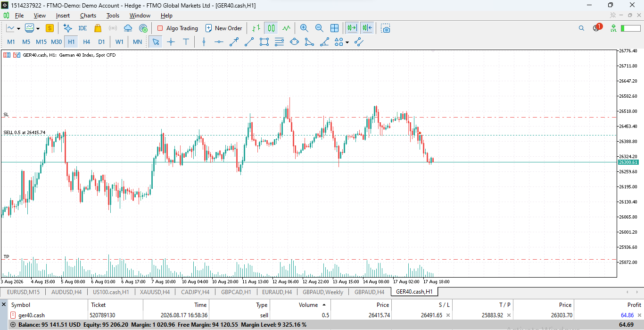Viewport: 644px width, 330px height.
Task: Select the horizontal line tool
Action: coord(219,42)
